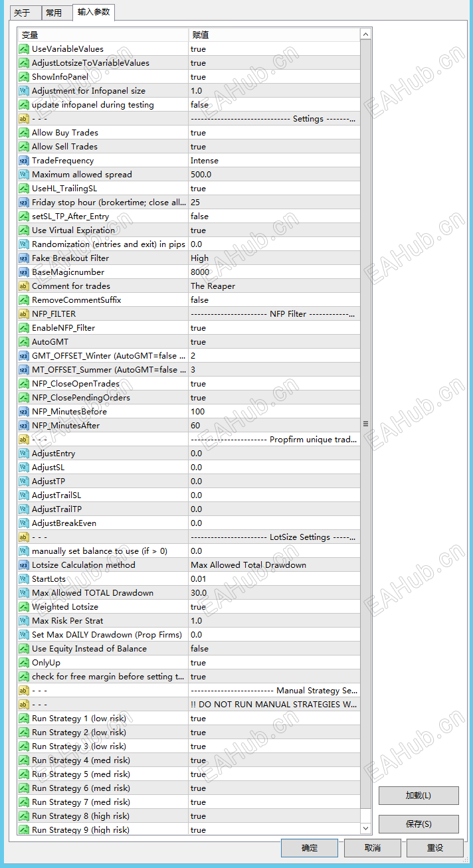Click the icon next to Weighted Lotsize
473x868 pixels.
coord(24,607)
